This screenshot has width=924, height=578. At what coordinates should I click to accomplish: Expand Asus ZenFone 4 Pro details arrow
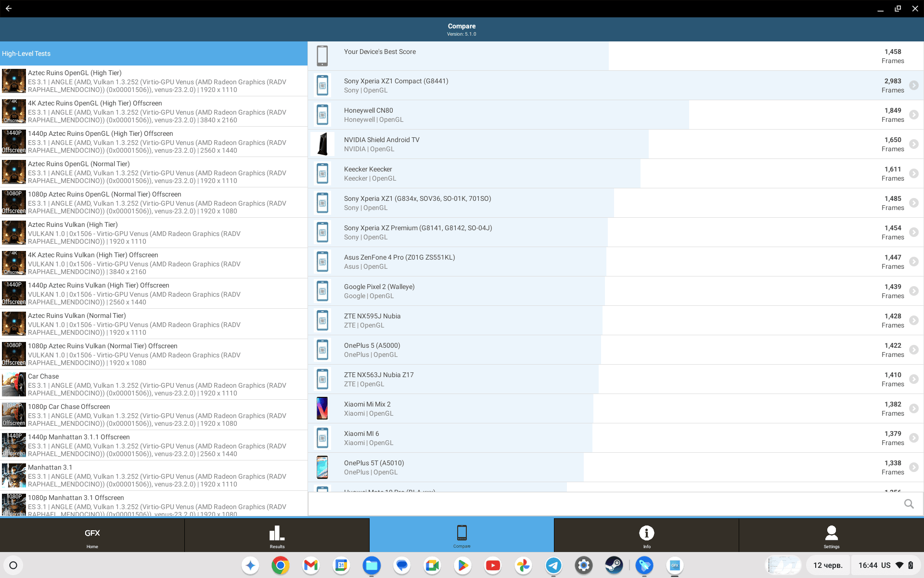913,262
